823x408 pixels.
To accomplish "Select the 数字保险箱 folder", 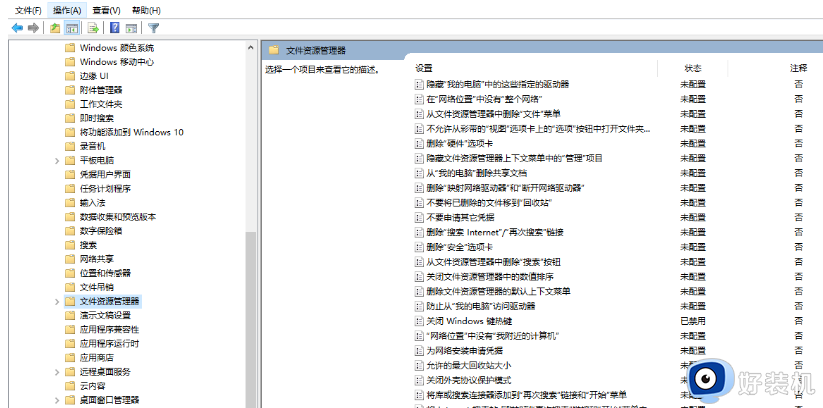I will [93, 231].
